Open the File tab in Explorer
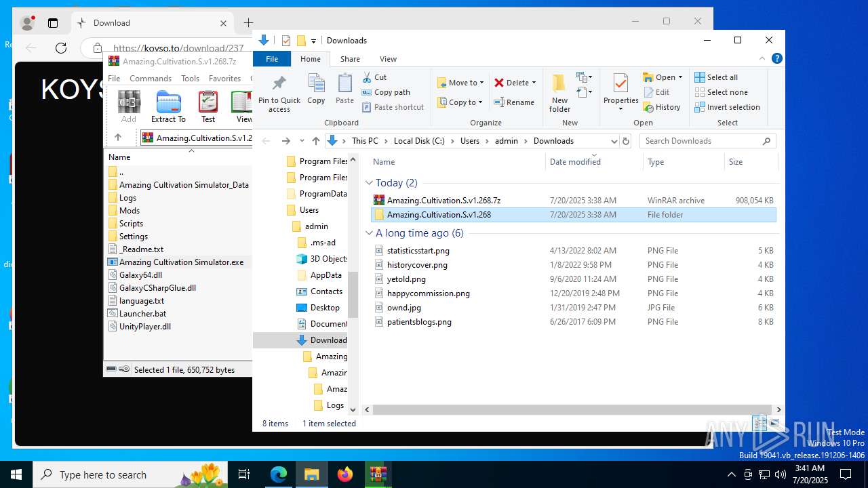The image size is (868, 488). (x=272, y=59)
